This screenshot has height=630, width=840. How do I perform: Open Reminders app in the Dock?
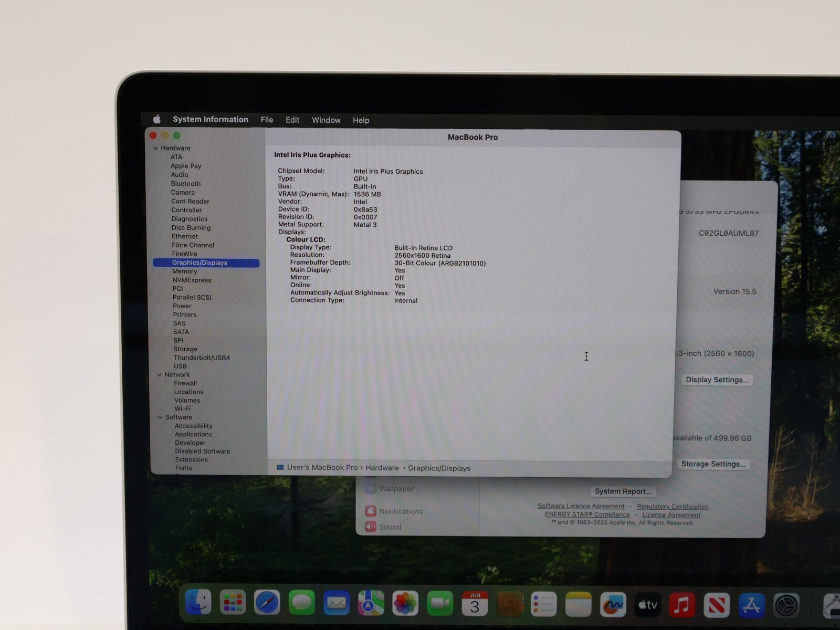tap(544, 604)
